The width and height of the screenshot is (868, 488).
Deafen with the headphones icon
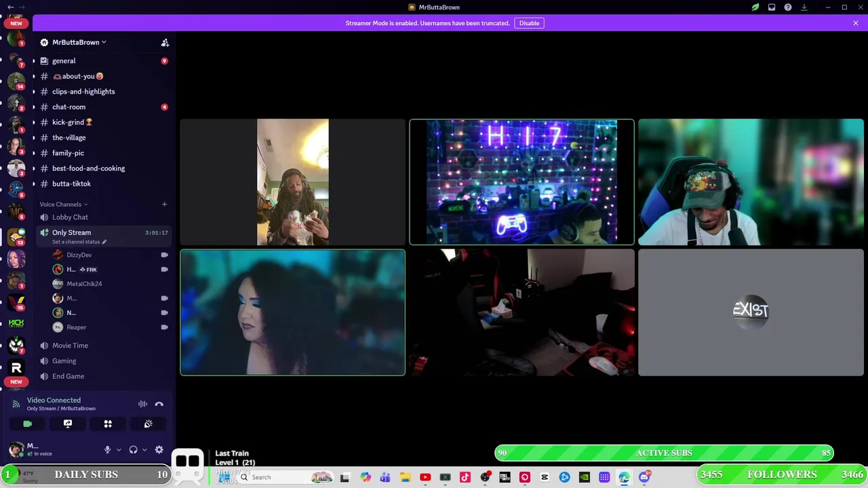click(x=134, y=449)
